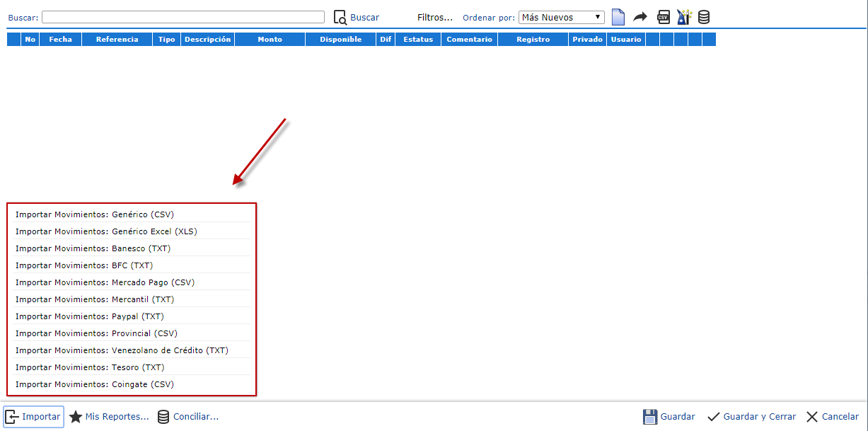Viewport: 868px width, 431px height.
Task: Sort by the Fecha column header
Action: tap(60, 40)
